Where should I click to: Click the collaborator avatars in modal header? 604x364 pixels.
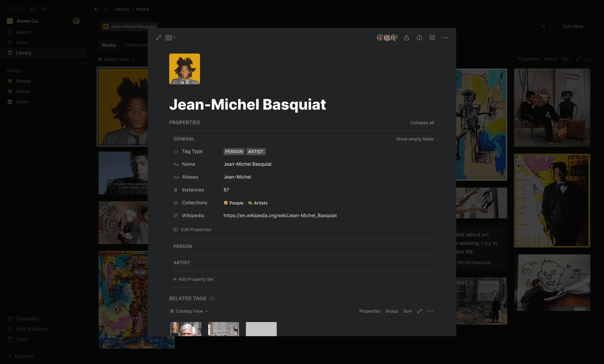[387, 38]
